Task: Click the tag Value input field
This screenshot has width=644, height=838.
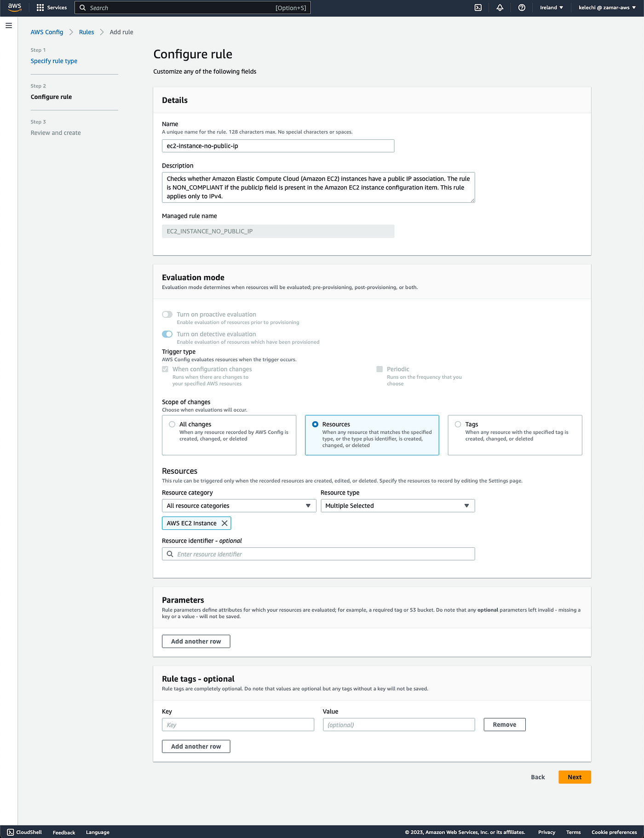Action: (399, 725)
